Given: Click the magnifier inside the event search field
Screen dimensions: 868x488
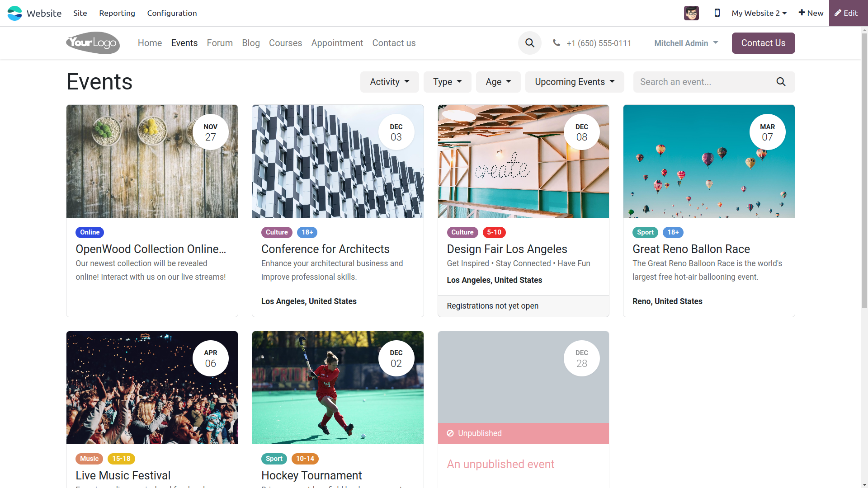Looking at the screenshot, I should point(781,82).
